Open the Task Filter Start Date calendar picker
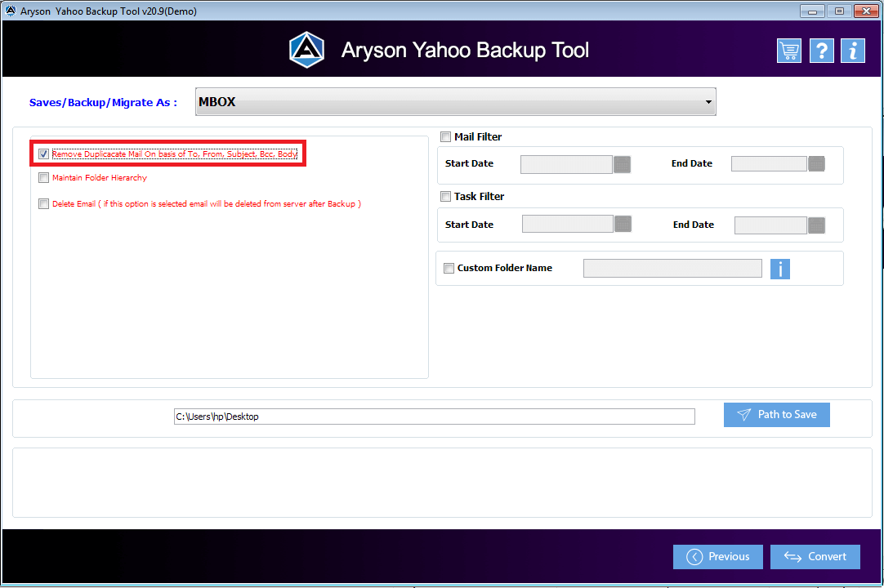Viewport: 884px width, 588px height. coord(622,223)
